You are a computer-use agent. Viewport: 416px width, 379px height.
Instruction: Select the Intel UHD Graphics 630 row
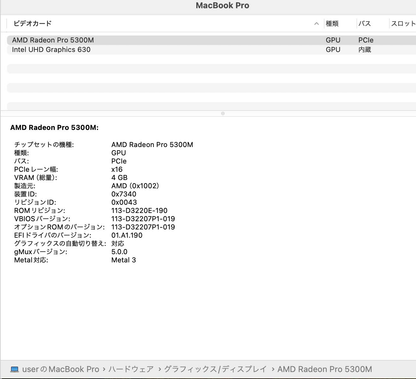click(211, 50)
